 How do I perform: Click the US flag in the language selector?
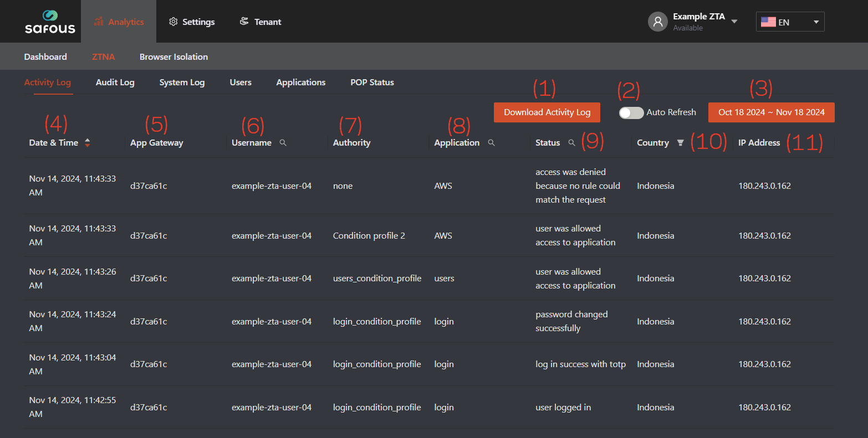[x=768, y=22]
